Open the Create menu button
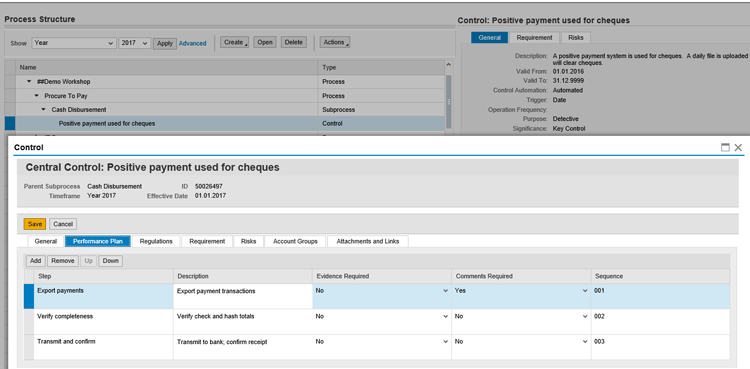Viewport: 750px width, 369px height. click(235, 42)
